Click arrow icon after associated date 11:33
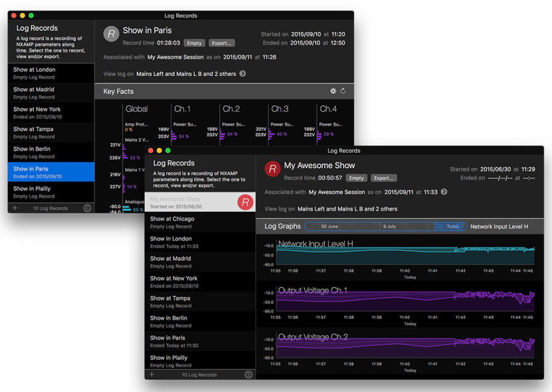 point(444,191)
